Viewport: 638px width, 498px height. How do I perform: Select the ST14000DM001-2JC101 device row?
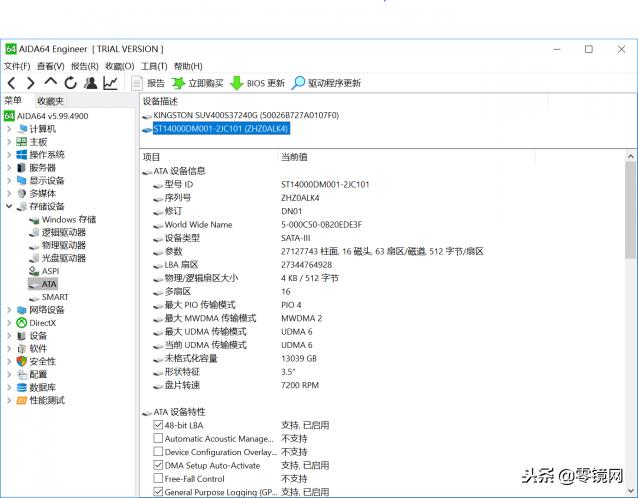pyautogui.click(x=221, y=129)
